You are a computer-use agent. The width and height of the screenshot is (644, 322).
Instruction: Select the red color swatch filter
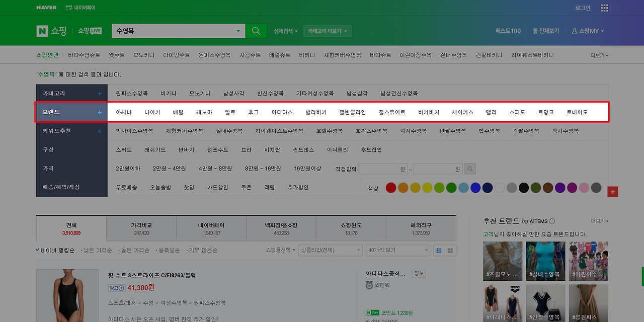tap(391, 187)
